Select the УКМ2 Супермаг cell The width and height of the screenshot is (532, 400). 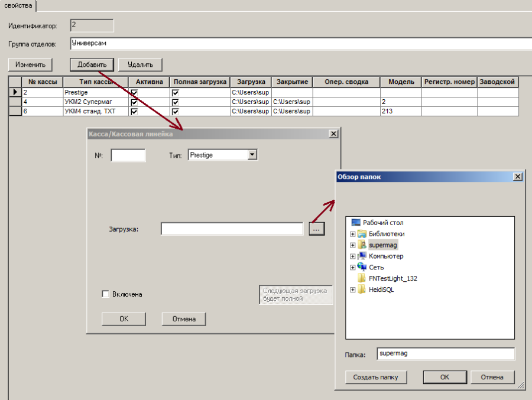tap(96, 102)
